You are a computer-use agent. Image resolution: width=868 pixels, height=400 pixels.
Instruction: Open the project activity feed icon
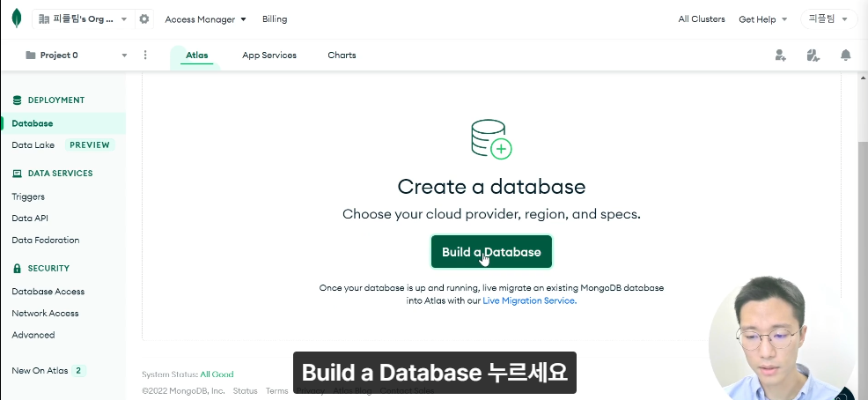pyautogui.click(x=813, y=55)
